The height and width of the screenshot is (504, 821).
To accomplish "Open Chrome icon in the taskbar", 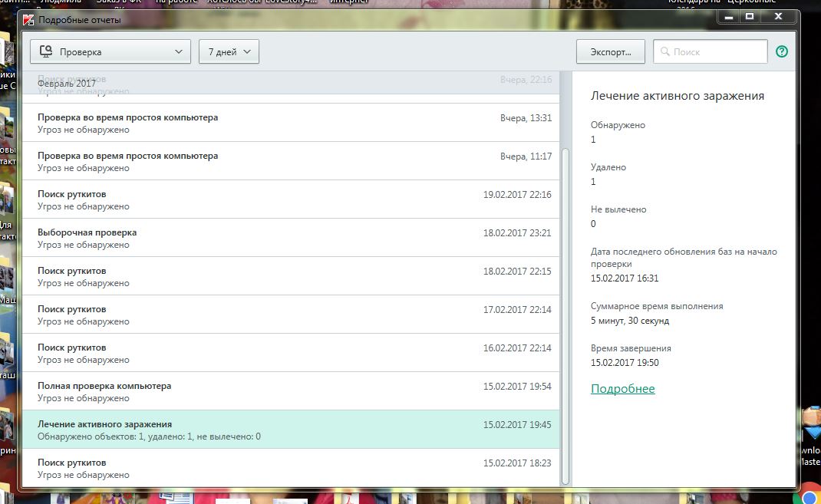I will 809,496.
